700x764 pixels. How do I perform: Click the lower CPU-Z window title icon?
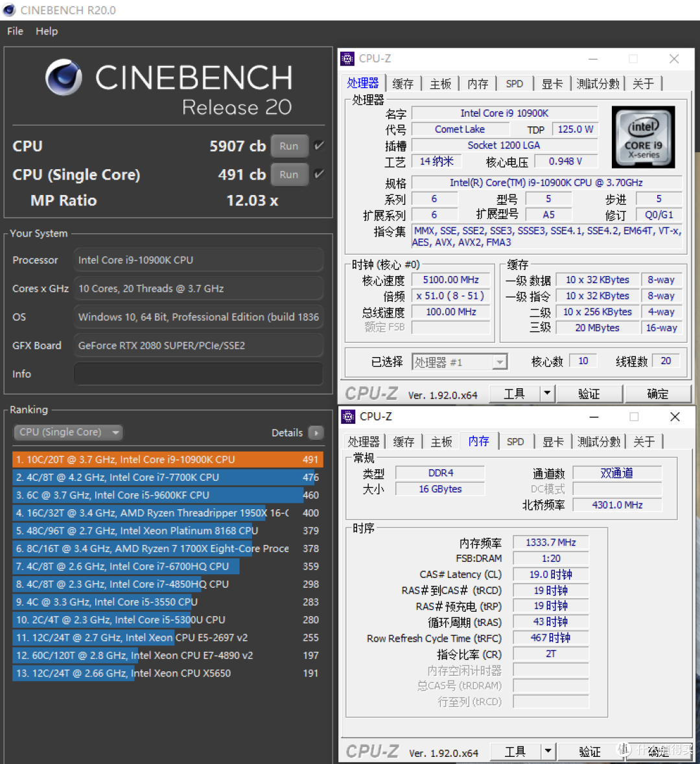(x=348, y=417)
